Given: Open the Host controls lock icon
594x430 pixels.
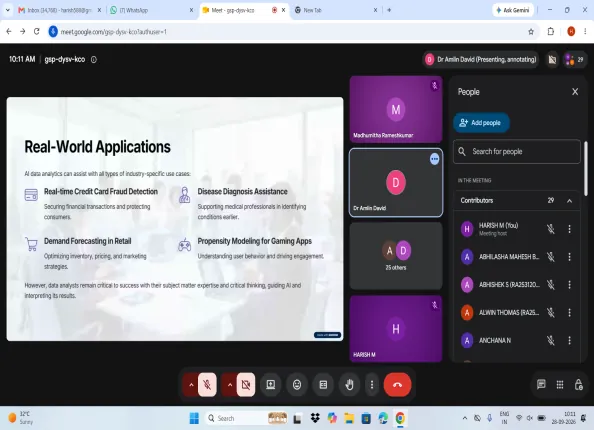Looking at the screenshot, I should tap(578, 385).
